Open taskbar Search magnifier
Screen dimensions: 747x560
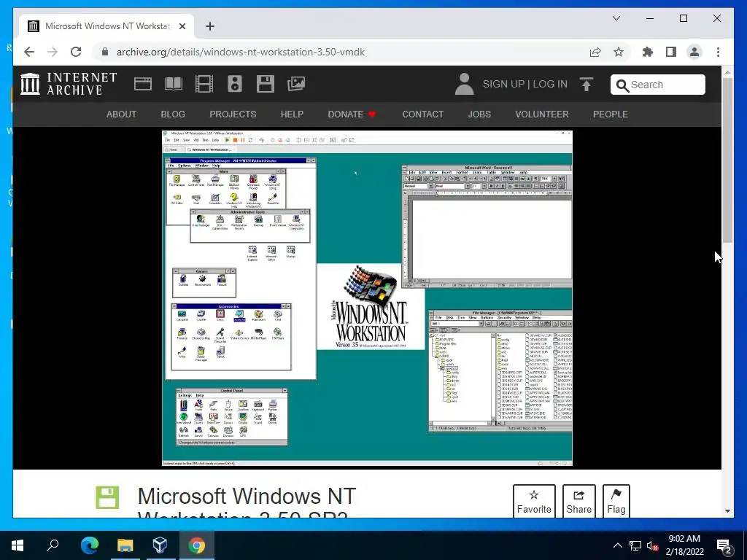tap(53, 545)
